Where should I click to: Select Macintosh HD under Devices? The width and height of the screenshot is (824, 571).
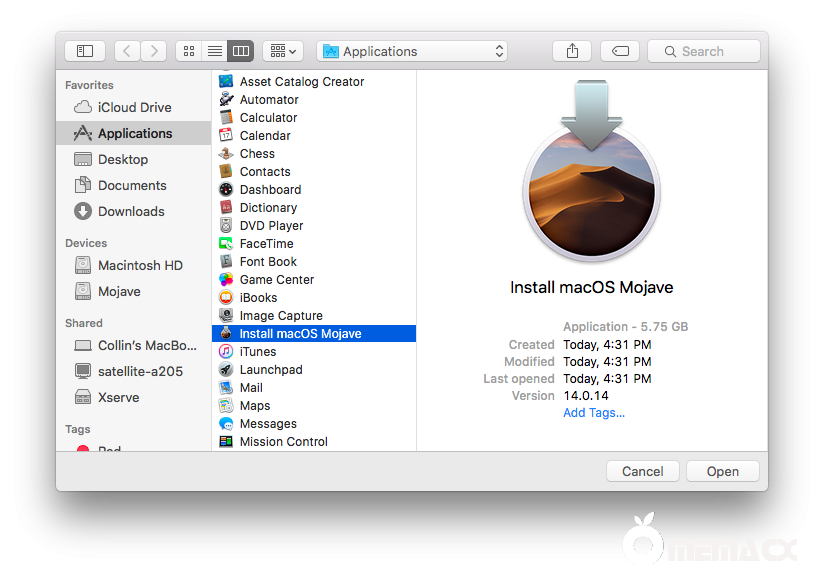click(x=139, y=265)
